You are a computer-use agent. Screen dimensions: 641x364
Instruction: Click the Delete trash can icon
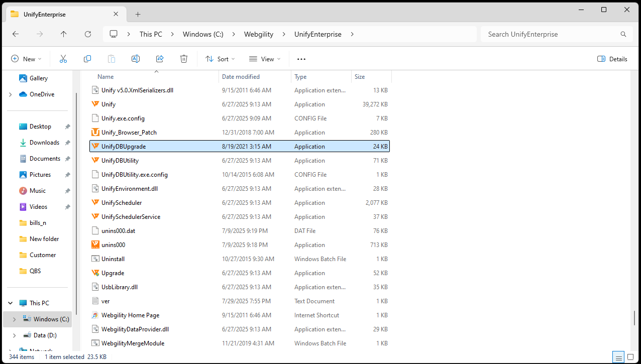point(184,59)
